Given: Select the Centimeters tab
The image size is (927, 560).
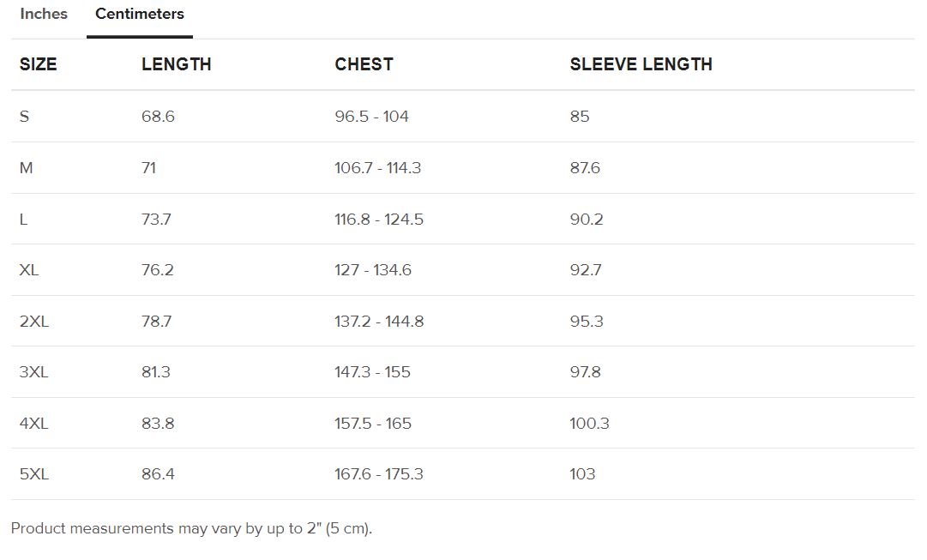Looking at the screenshot, I should coord(140,14).
